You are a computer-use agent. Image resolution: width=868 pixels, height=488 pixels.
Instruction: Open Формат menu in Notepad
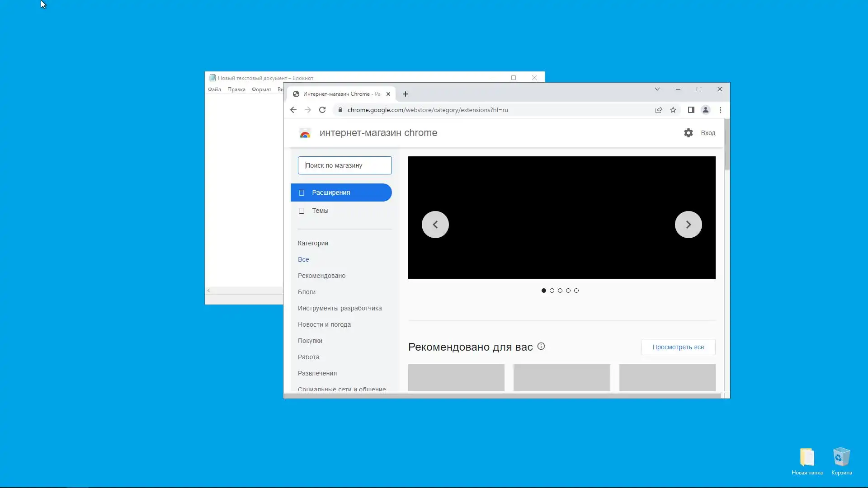261,89
